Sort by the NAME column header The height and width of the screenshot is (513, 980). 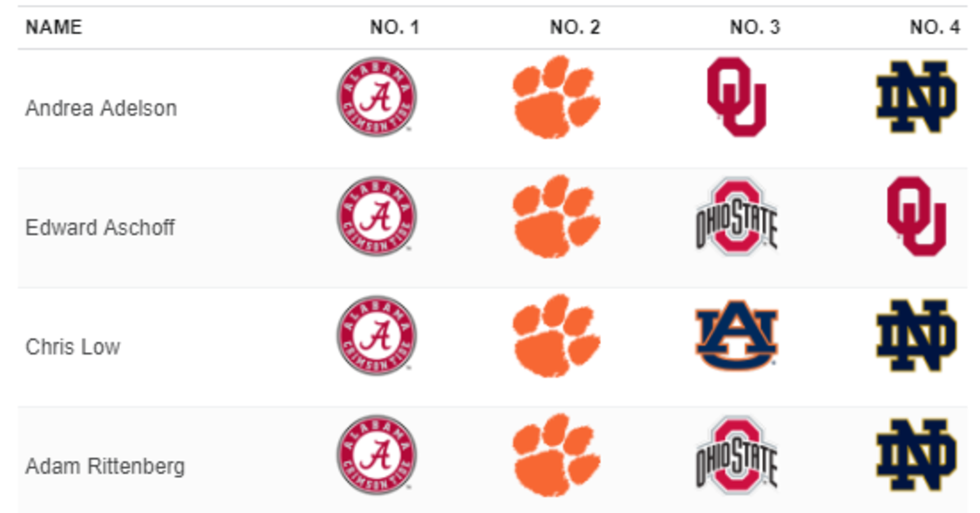point(54,27)
